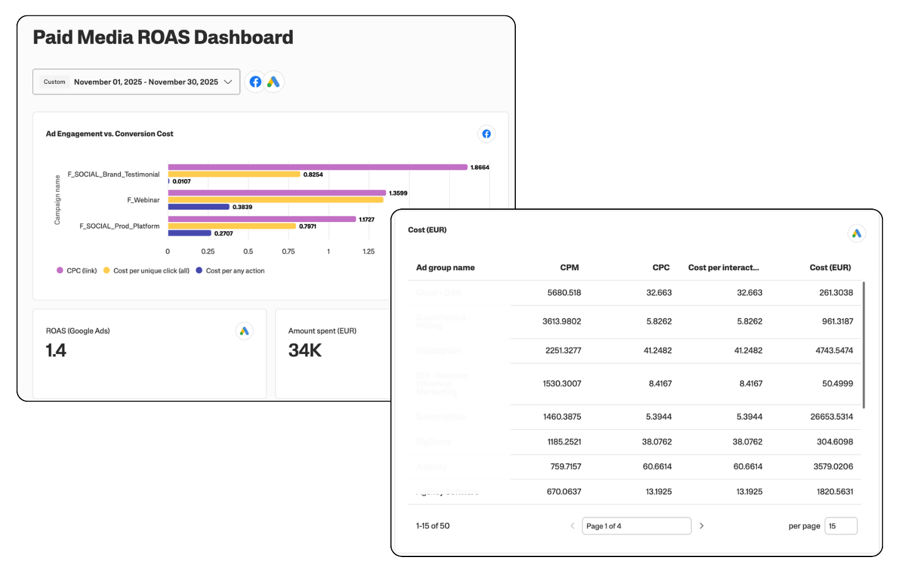Click Google Ads icon on ROAS card
This screenshot has width=924, height=576.
click(244, 331)
